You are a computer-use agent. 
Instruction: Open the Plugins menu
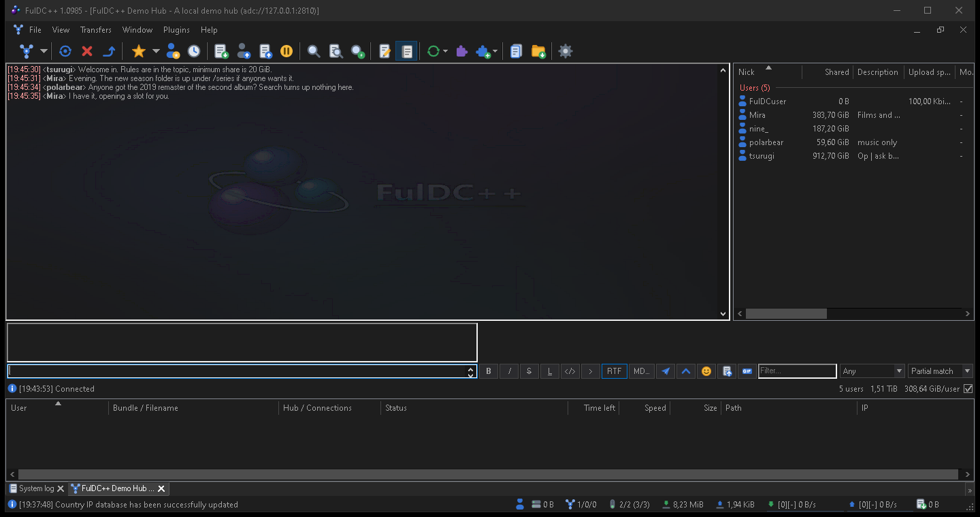click(177, 30)
